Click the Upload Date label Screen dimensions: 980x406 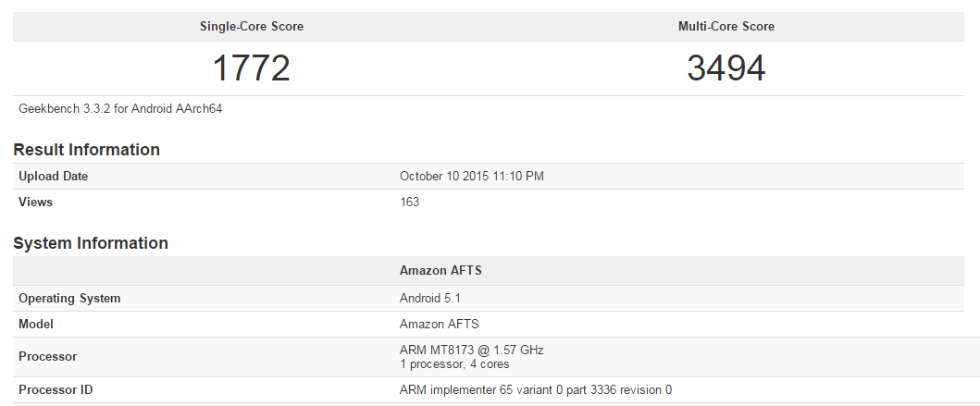[54, 176]
